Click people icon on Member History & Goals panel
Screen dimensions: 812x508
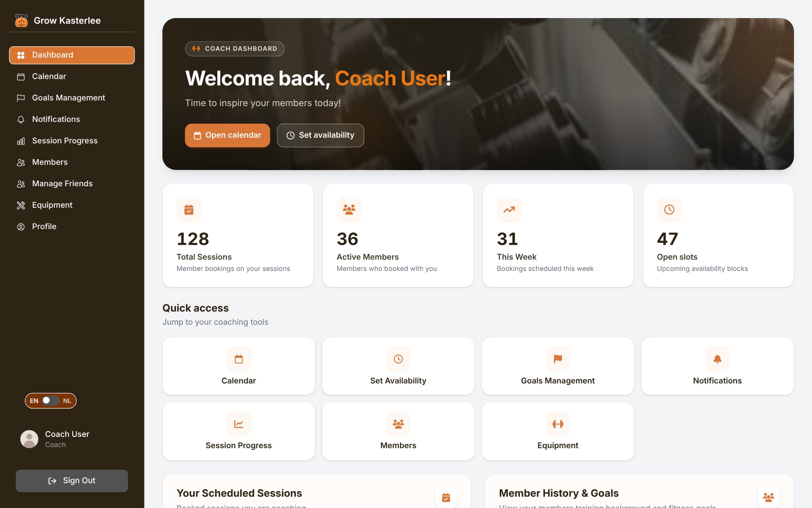768,497
